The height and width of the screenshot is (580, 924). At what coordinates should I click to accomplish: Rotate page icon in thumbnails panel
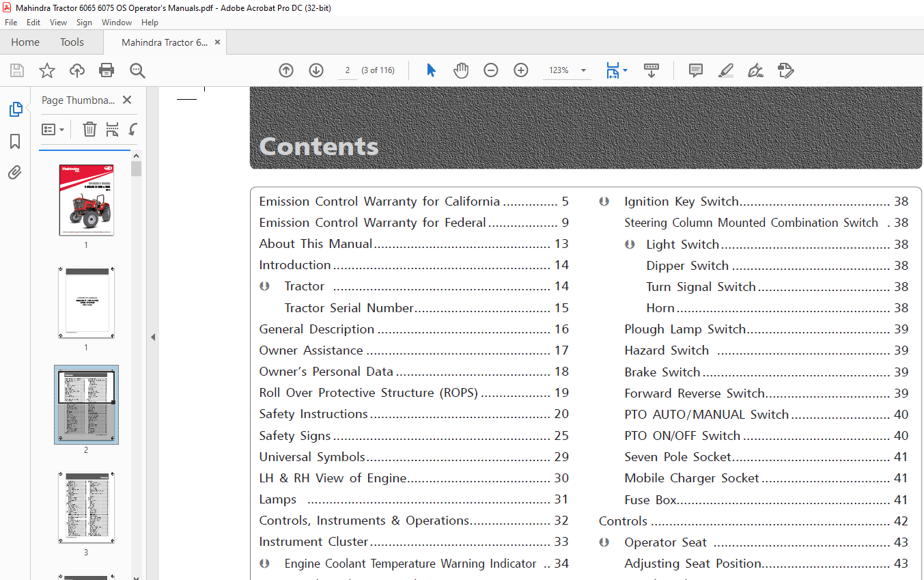[133, 129]
